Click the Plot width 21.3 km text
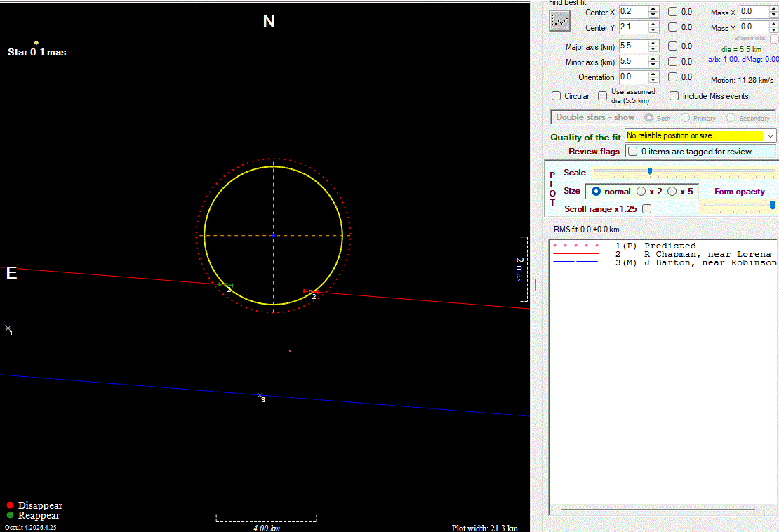Screen dimensions: 779x532 click(x=484, y=528)
